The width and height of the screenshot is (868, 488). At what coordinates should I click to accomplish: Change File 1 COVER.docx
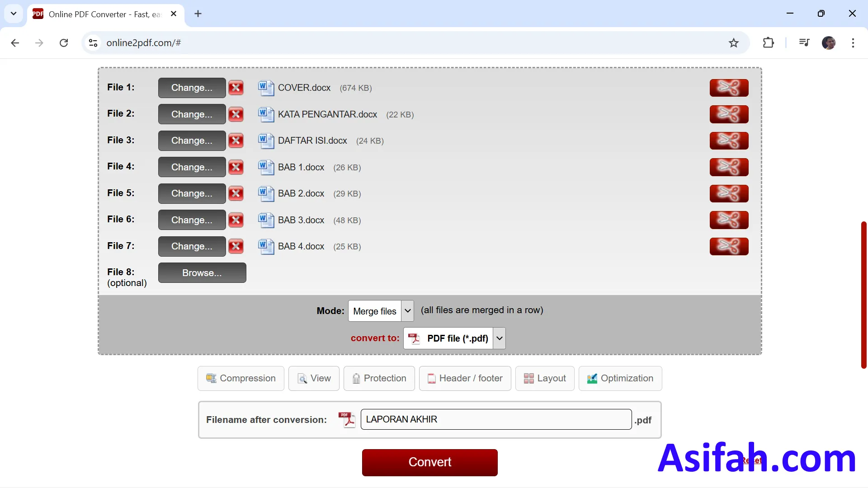pos(192,88)
